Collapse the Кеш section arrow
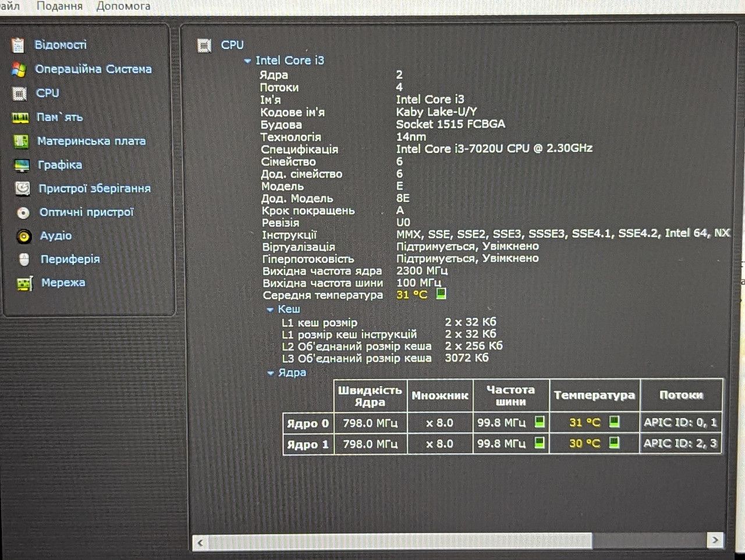745x560 pixels. click(x=270, y=309)
